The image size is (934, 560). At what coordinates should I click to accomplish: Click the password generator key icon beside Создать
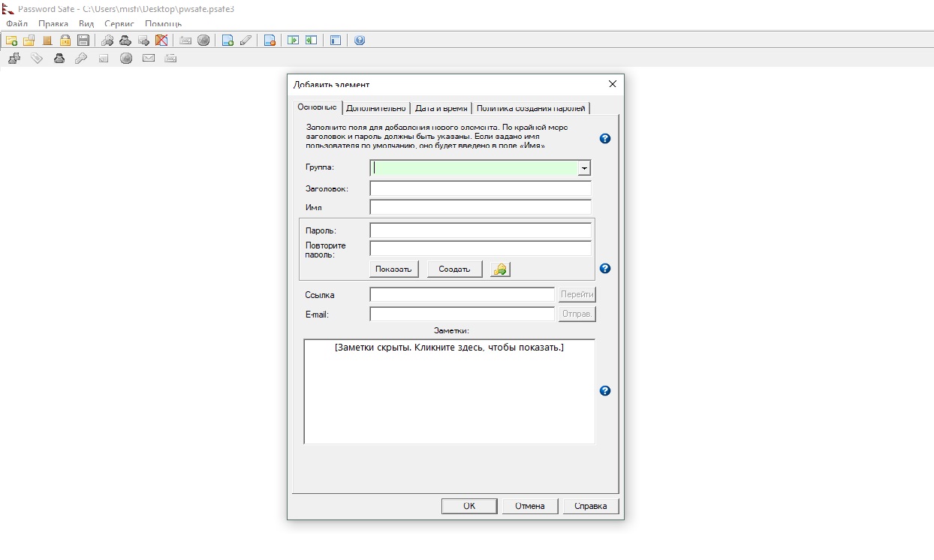click(500, 269)
